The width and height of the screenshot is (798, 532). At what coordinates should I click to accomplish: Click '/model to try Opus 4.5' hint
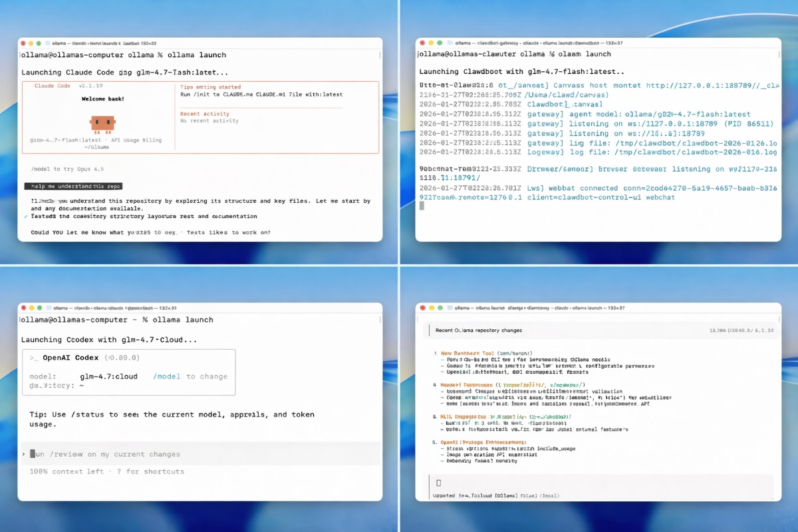tap(67, 170)
